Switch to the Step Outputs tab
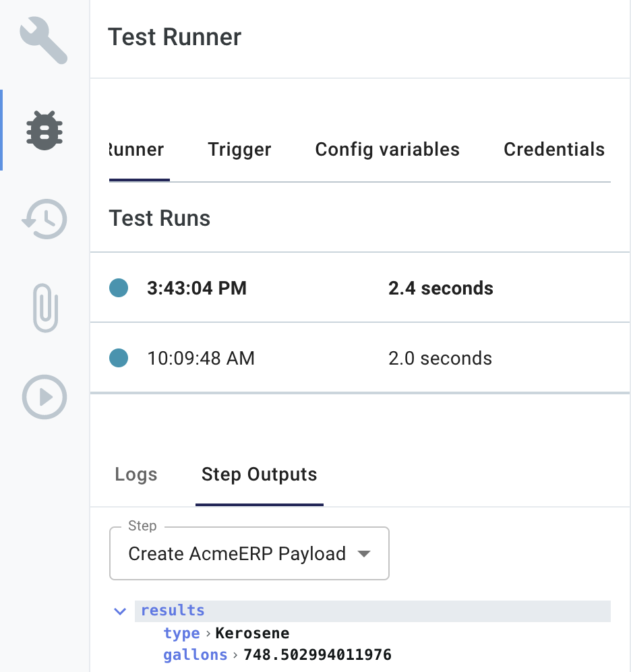 (x=259, y=475)
